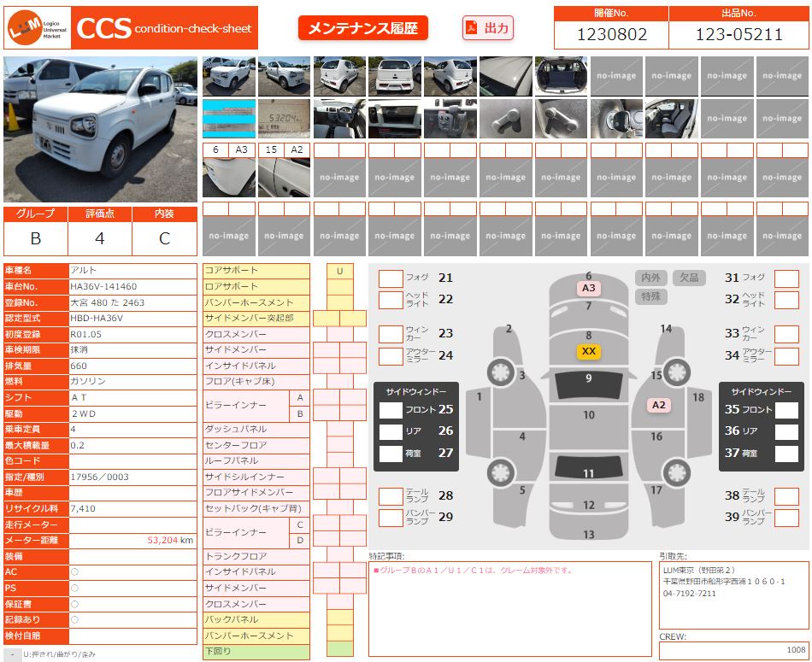Image resolution: width=812 pixels, height=662 pixels.
Task: Toggle the 内外 tag
Action: [x=651, y=278]
